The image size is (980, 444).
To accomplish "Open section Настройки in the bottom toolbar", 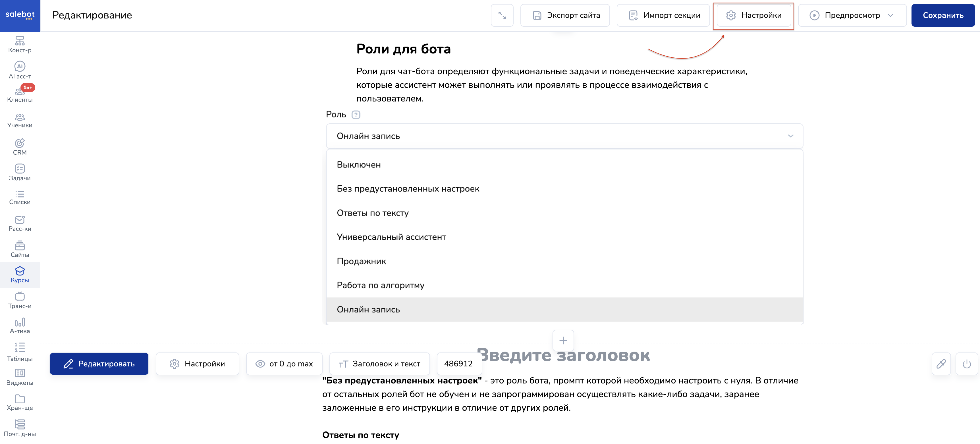I will tap(197, 364).
